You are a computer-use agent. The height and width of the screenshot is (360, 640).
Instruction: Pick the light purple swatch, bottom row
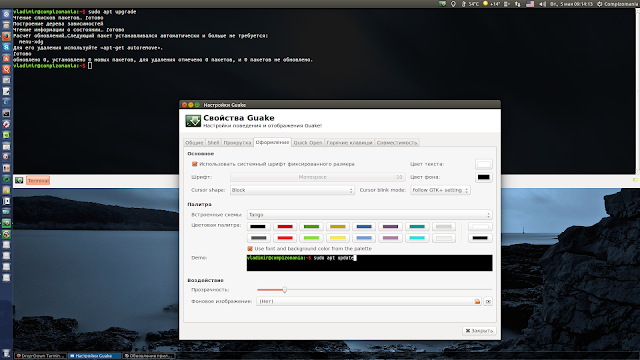point(391,238)
